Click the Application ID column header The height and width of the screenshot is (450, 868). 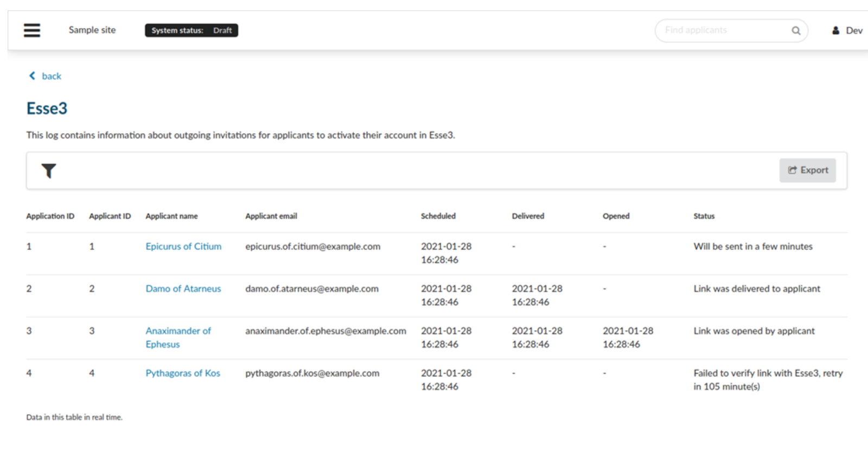[50, 216]
